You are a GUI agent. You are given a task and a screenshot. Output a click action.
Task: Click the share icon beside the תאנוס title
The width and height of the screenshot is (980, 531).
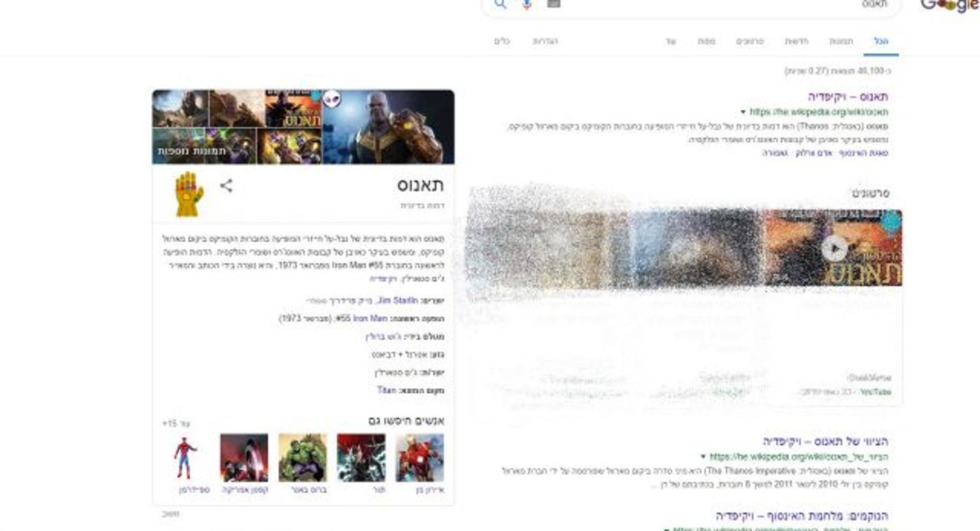coord(226,186)
